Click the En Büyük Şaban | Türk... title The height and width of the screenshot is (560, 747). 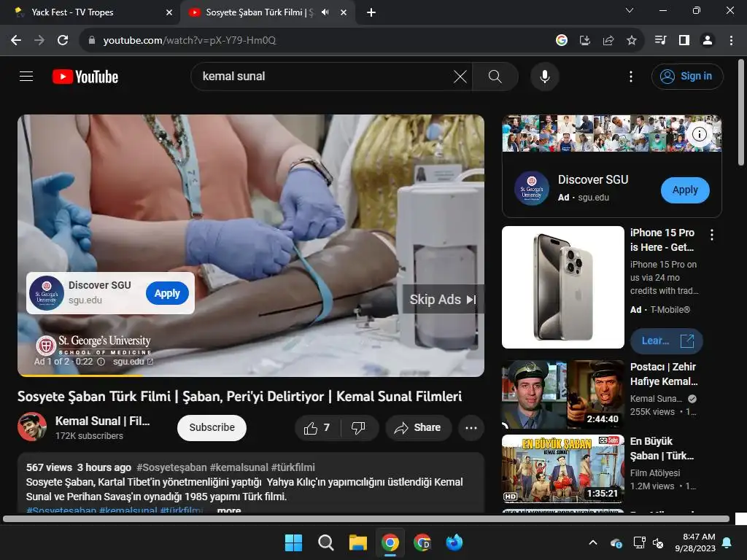[x=662, y=448]
